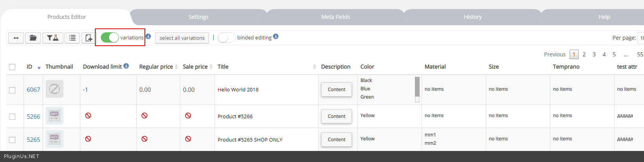Toggle the ID column sort arrow
This screenshot has width=644, height=162.
point(39,68)
